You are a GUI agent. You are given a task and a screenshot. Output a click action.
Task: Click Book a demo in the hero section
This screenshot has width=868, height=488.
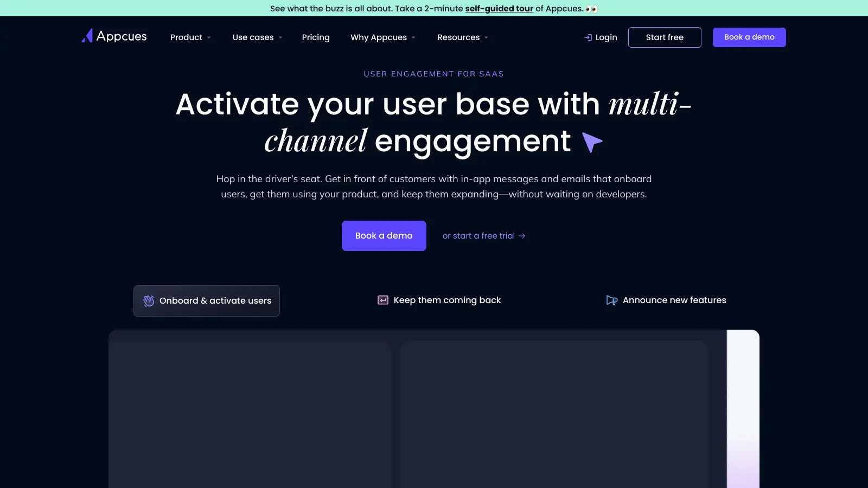pos(384,235)
